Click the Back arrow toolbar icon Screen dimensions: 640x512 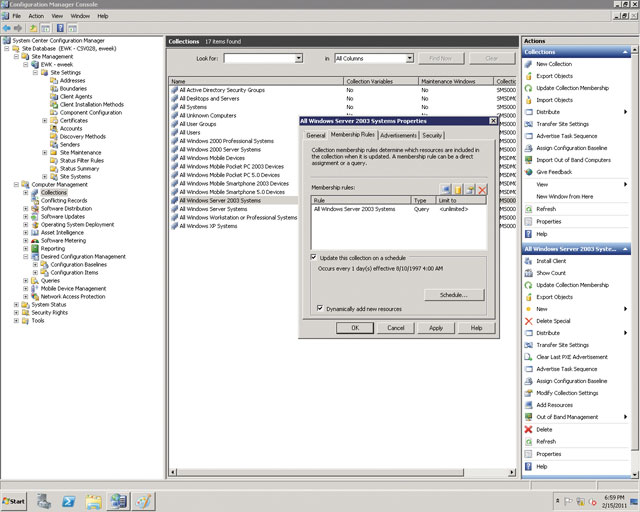click(x=6, y=28)
